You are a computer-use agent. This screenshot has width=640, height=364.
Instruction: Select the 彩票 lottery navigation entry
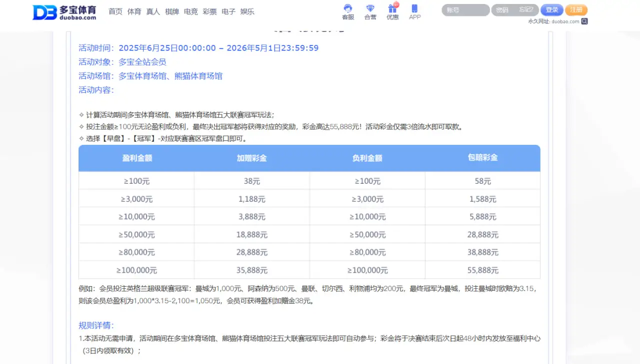coord(209,11)
